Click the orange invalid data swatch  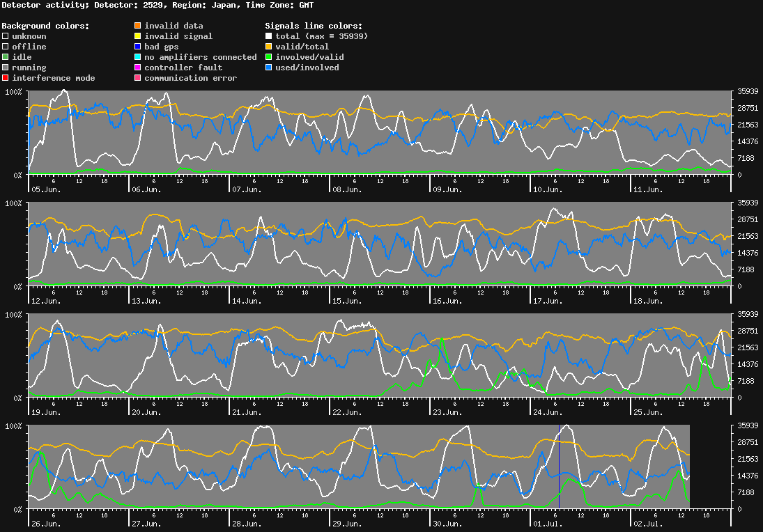(x=138, y=26)
